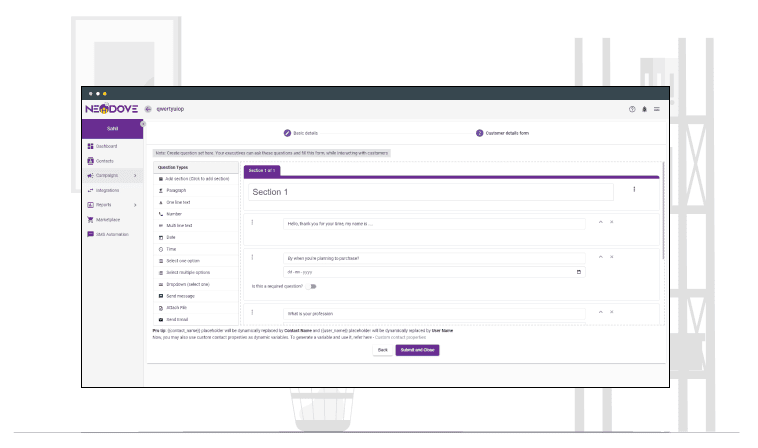This screenshot has height=448, width=758.
Task: Open the help icon in the header
Action: pyautogui.click(x=631, y=108)
